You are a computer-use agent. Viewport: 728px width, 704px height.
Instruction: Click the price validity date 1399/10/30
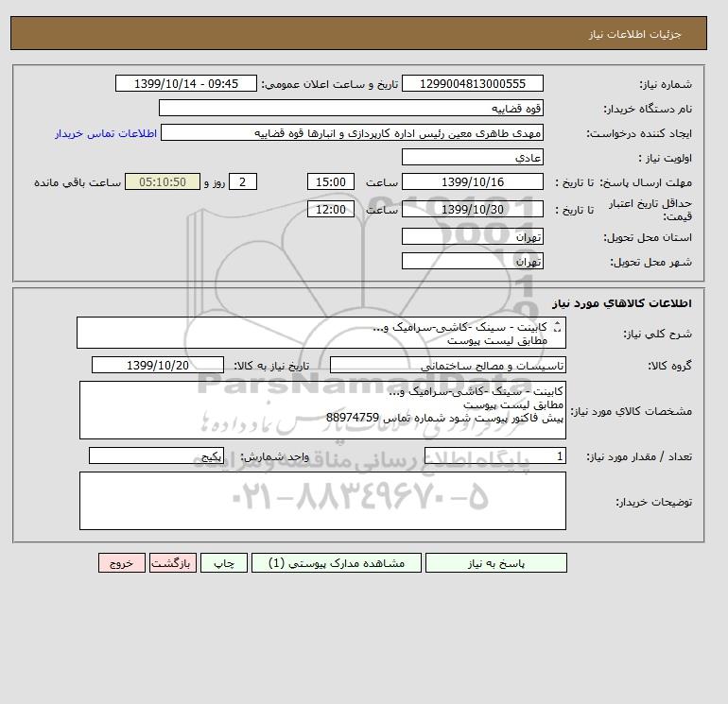pyautogui.click(x=472, y=209)
